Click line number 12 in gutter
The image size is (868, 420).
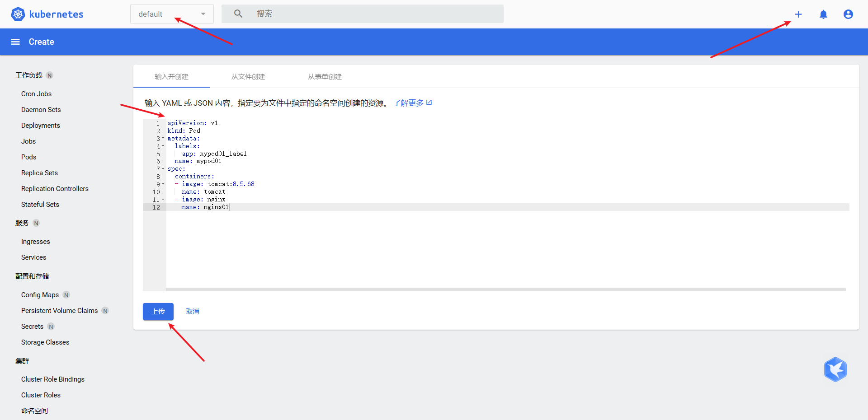[x=156, y=207]
